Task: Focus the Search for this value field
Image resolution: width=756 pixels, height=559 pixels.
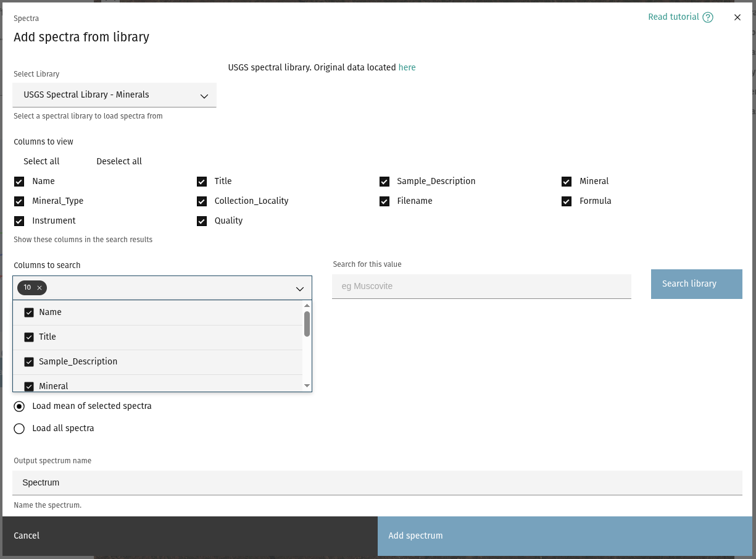Action: 481,287
